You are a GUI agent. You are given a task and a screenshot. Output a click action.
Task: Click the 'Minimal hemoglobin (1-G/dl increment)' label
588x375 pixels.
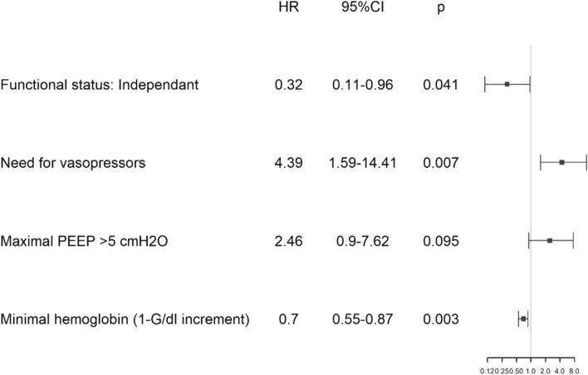pos(125,319)
